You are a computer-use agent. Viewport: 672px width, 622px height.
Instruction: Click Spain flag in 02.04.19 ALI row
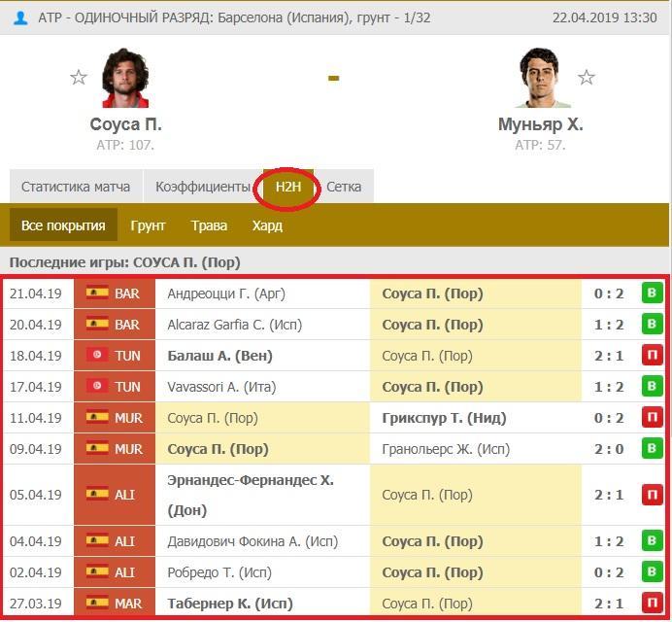pyautogui.click(x=97, y=571)
